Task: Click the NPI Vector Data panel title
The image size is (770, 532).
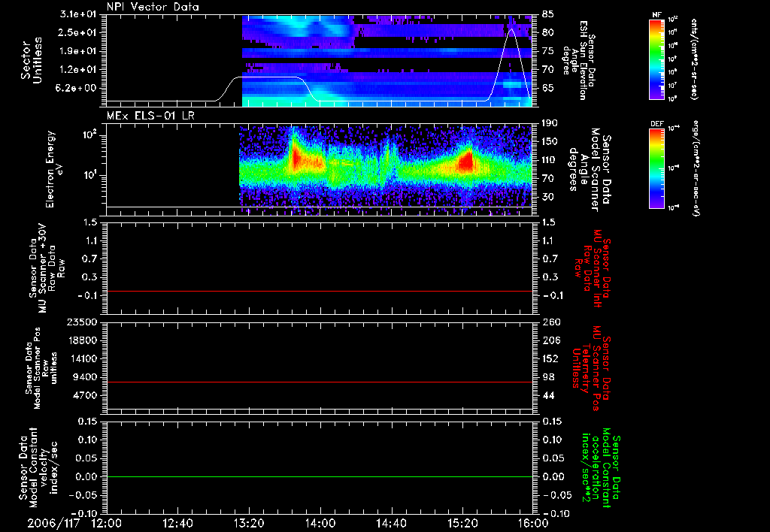Action: (x=153, y=7)
